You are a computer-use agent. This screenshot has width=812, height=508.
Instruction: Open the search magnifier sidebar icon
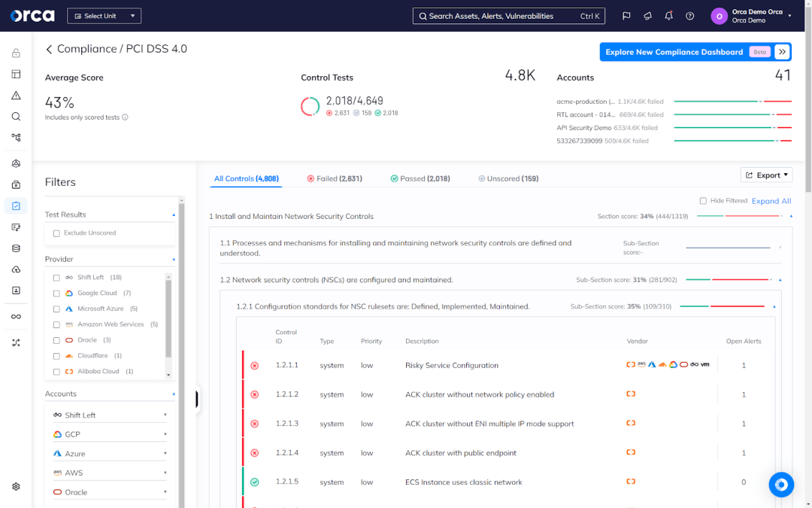click(16, 117)
